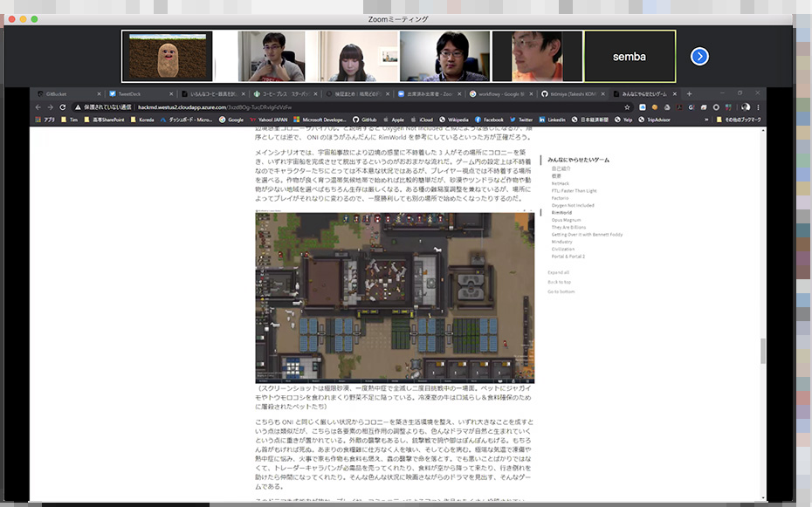
Task: Open the 日本経済新聞 bookmark
Action: click(x=590, y=120)
